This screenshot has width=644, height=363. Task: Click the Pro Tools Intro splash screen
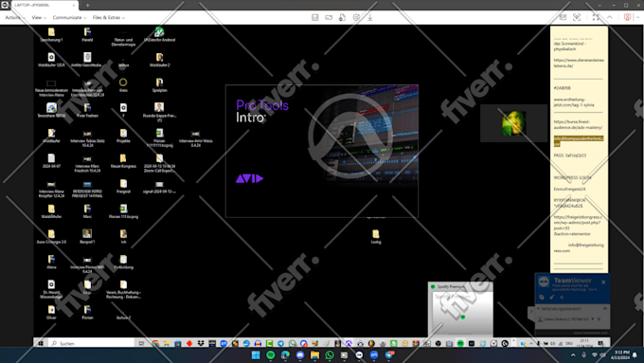point(322,151)
